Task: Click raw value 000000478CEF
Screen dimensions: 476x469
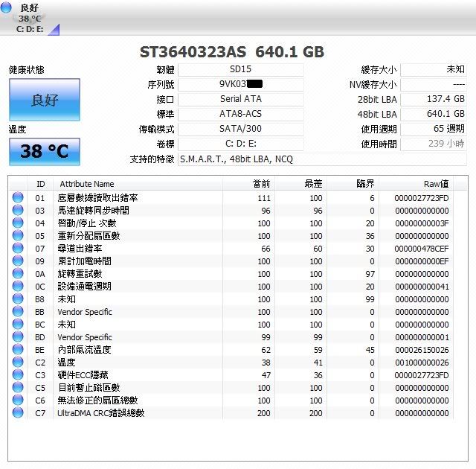Action: (x=422, y=249)
